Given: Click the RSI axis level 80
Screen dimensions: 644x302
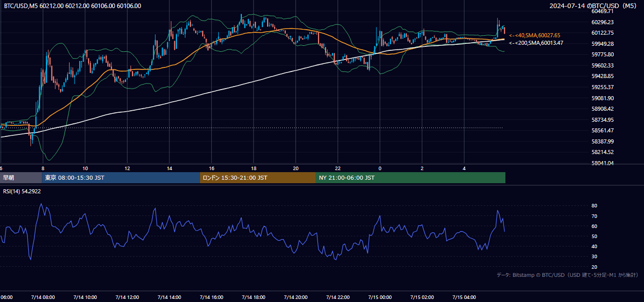Looking at the screenshot, I should (594, 206).
